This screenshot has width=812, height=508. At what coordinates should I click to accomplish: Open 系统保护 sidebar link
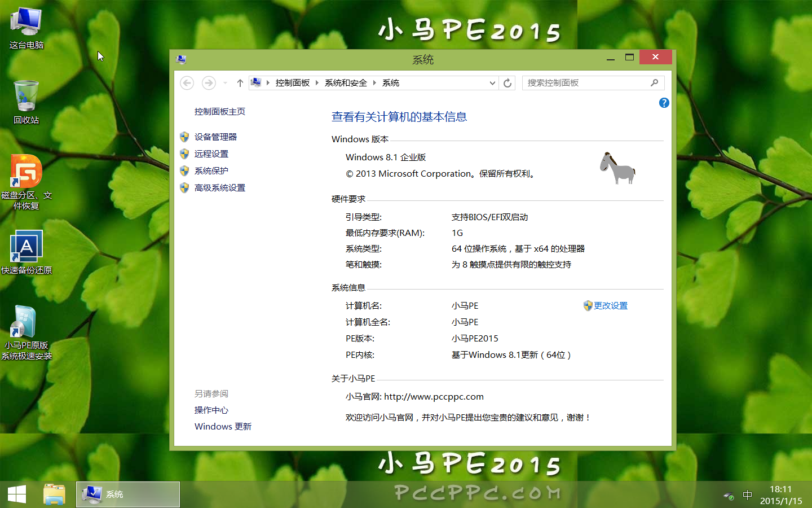211,171
